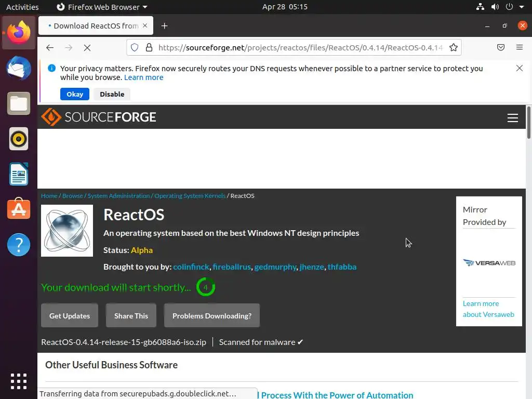Dismiss the DNS privacy notification bar
The width and height of the screenshot is (532, 399).
(520, 68)
